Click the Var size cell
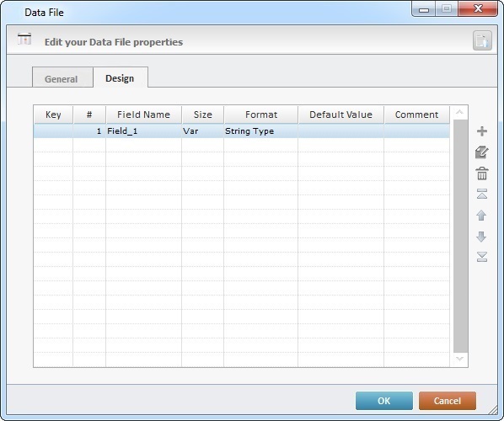Viewport: 504px width, 421px height. coord(202,131)
